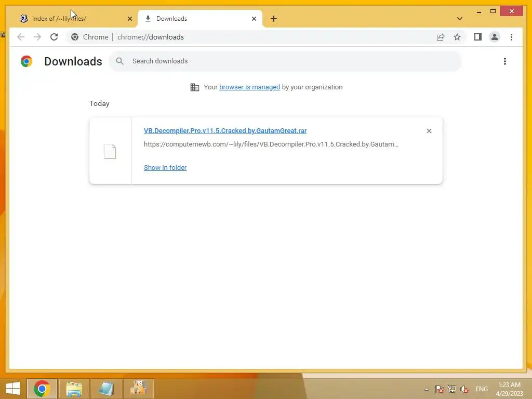Share this page icon
The height and width of the screenshot is (399, 532).
click(441, 37)
